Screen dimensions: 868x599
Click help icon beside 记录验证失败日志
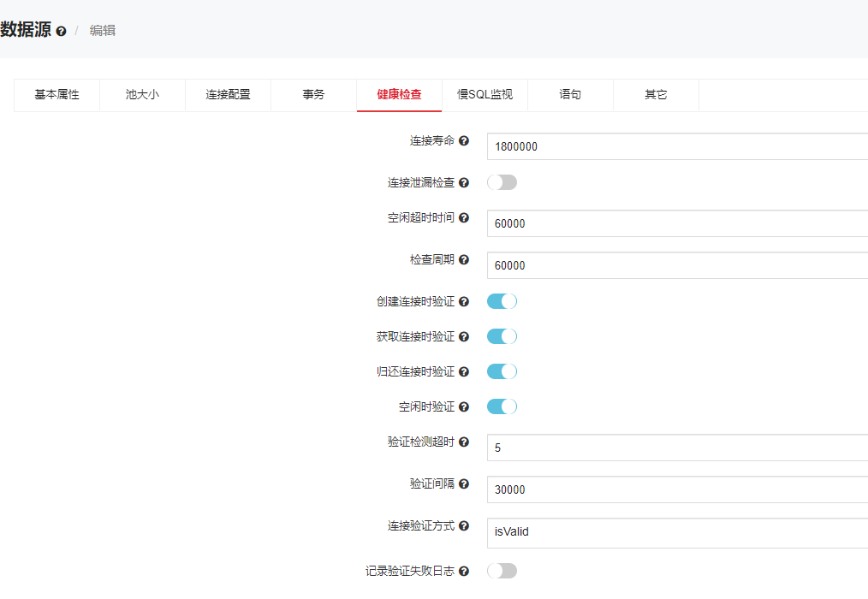464,571
